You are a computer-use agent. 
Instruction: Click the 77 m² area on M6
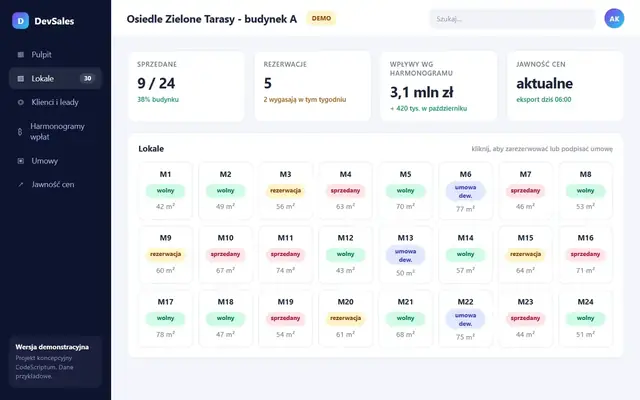465,209
